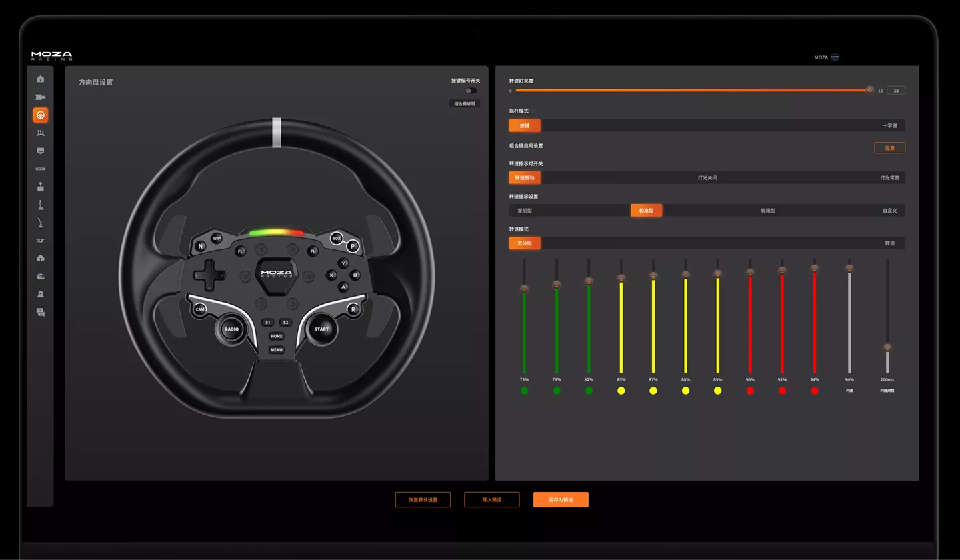Choose the 极限型 RPM prompt setting

768,211
